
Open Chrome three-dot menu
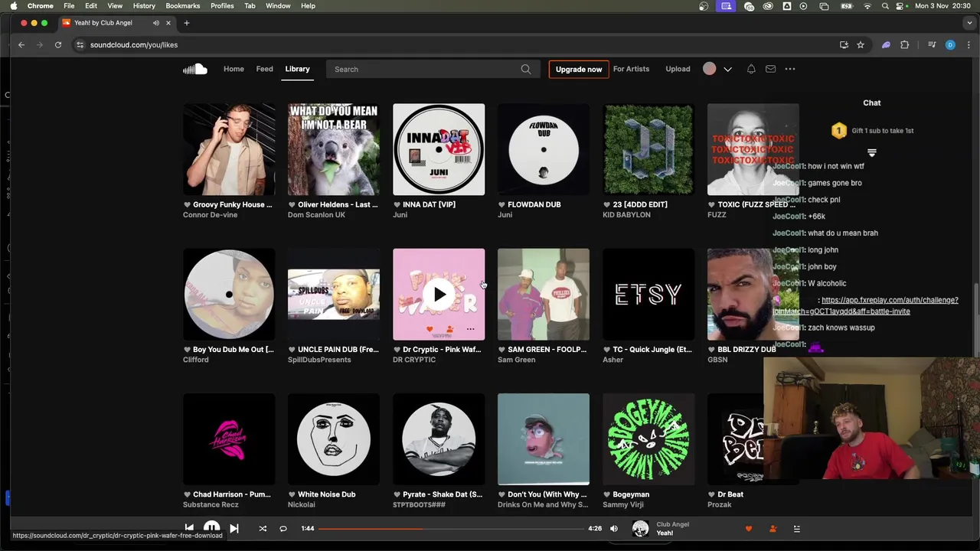(968, 45)
